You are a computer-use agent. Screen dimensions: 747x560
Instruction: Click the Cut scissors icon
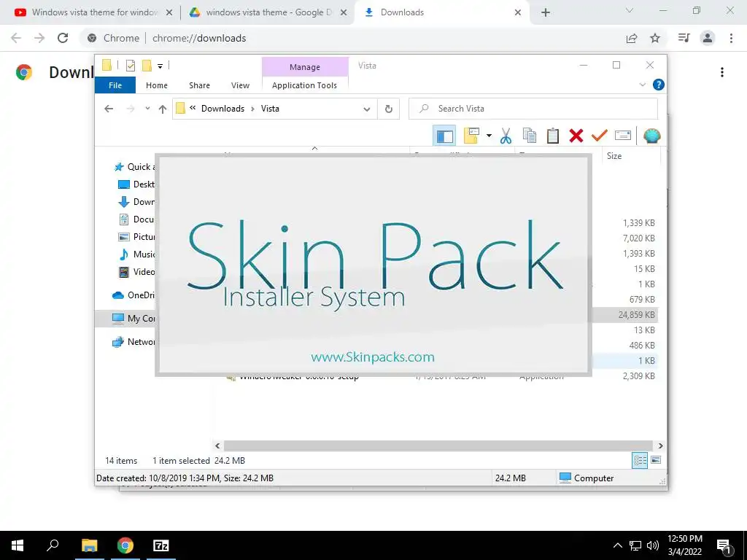[506, 136]
